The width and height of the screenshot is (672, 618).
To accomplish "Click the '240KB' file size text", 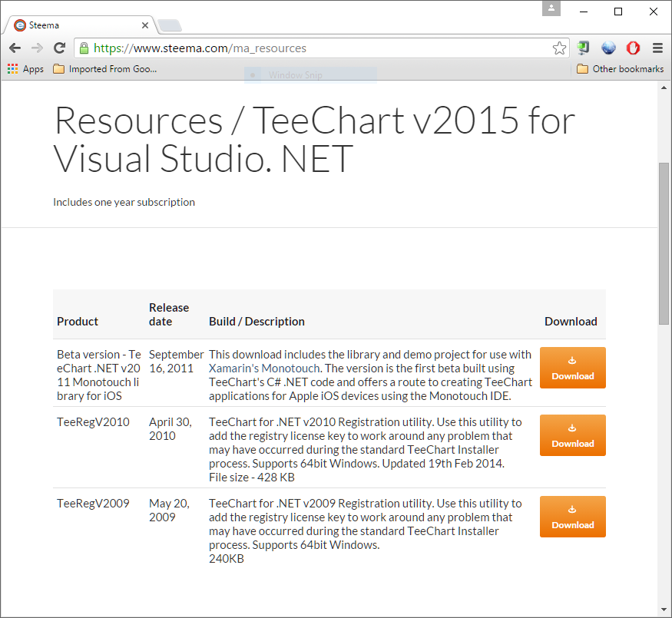I will click(227, 559).
